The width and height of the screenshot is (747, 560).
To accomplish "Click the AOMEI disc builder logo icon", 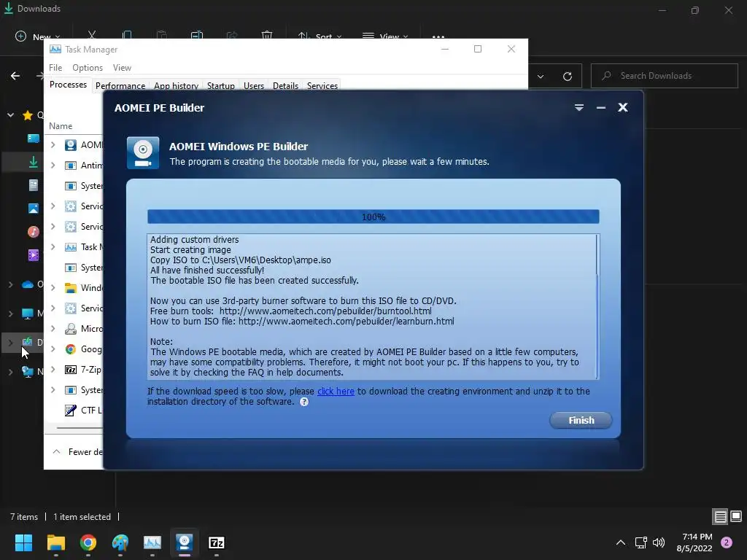I will pos(143,153).
